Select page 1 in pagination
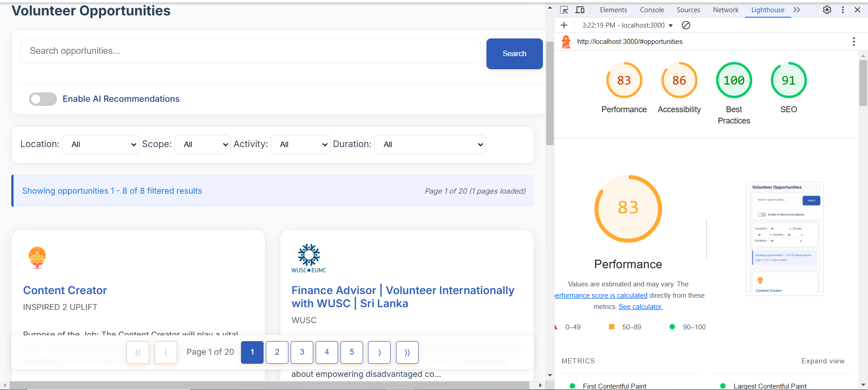Viewport: 868px width, 390px height. tap(252, 352)
